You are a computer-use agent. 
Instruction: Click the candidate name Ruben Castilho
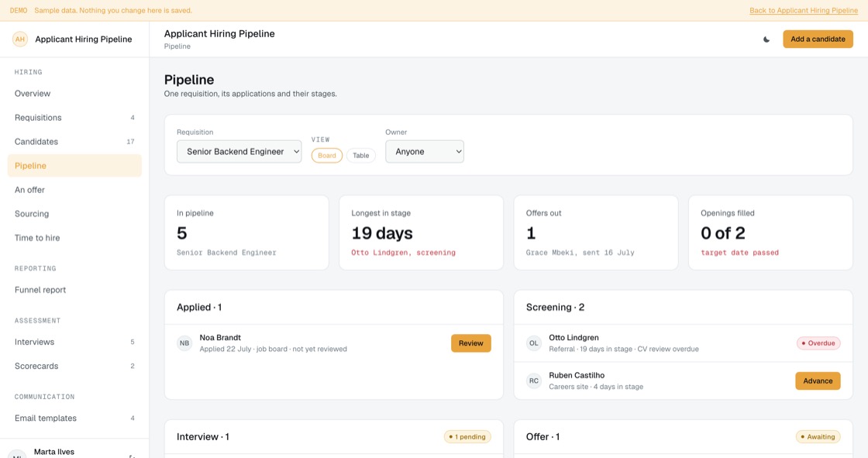(x=577, y=376)
